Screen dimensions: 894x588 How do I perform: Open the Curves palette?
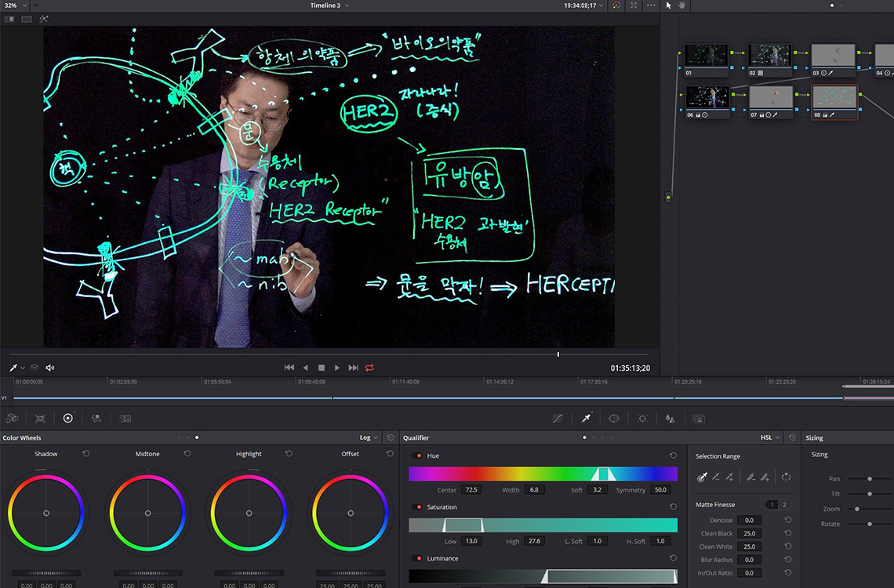coord(557,419)
